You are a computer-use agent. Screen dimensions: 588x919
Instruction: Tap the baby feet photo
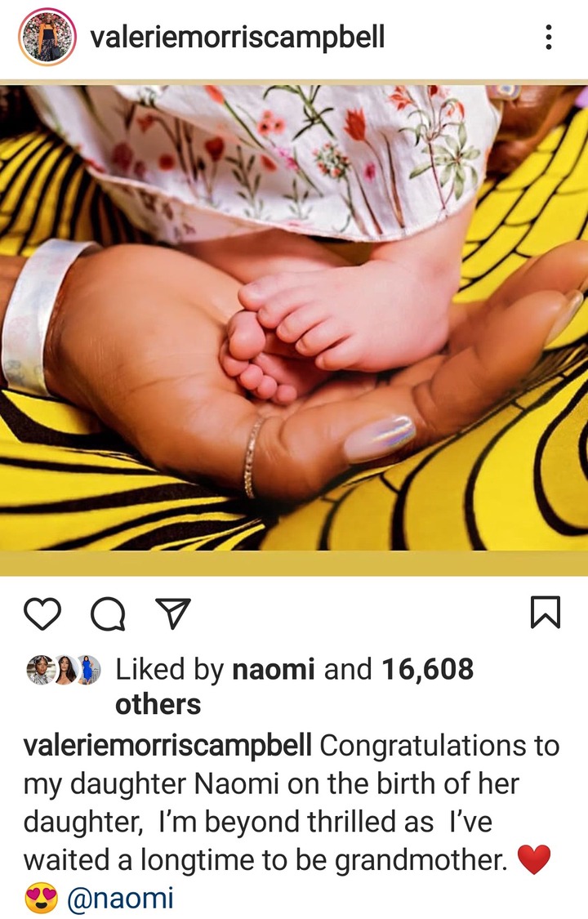pyautogui.click(x=294, y=317)
